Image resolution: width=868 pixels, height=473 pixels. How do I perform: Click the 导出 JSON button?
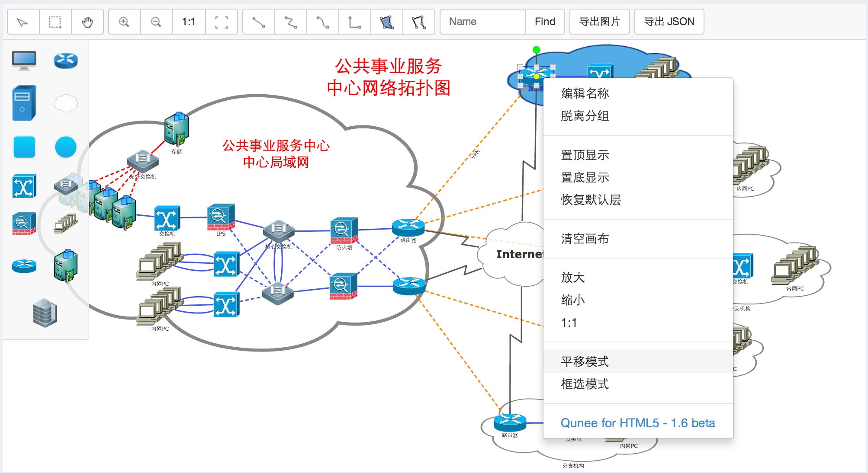[x=669, y=22]
